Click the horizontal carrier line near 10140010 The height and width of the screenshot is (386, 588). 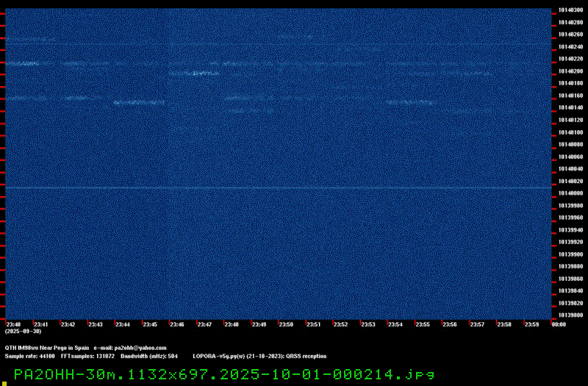279,187
